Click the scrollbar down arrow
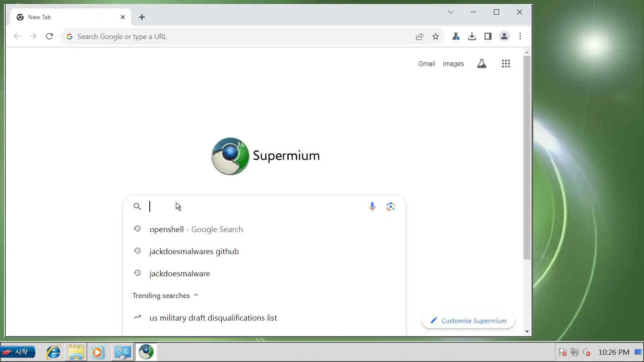644x362 pixels. (x=527, y=332)
